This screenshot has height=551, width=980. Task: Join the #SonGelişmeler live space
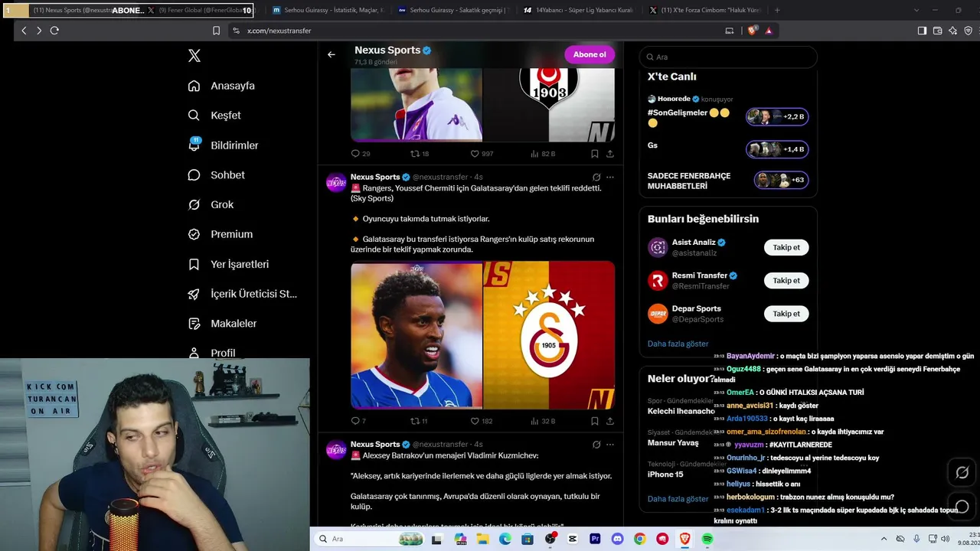point(777,116)
